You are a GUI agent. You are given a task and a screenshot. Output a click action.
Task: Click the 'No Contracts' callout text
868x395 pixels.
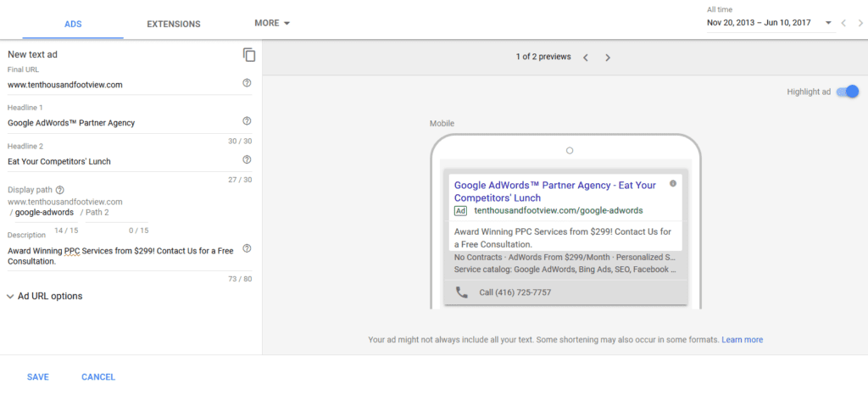tap(477, 257)
